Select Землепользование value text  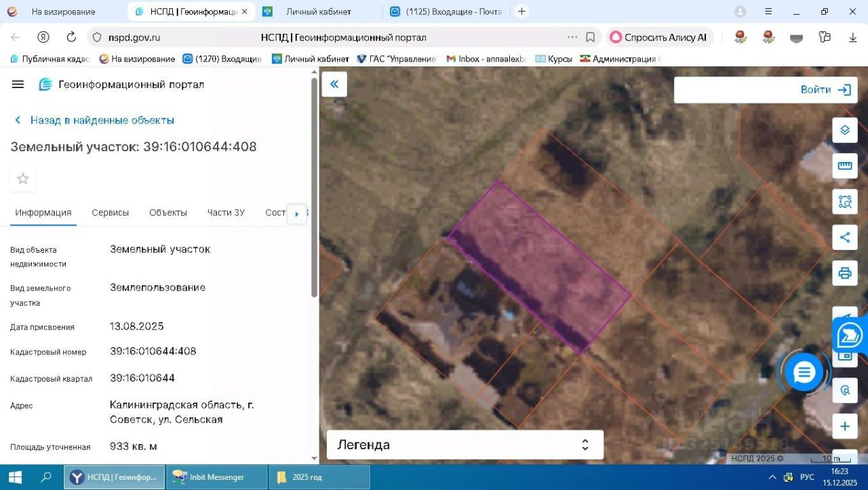[158, 287]
